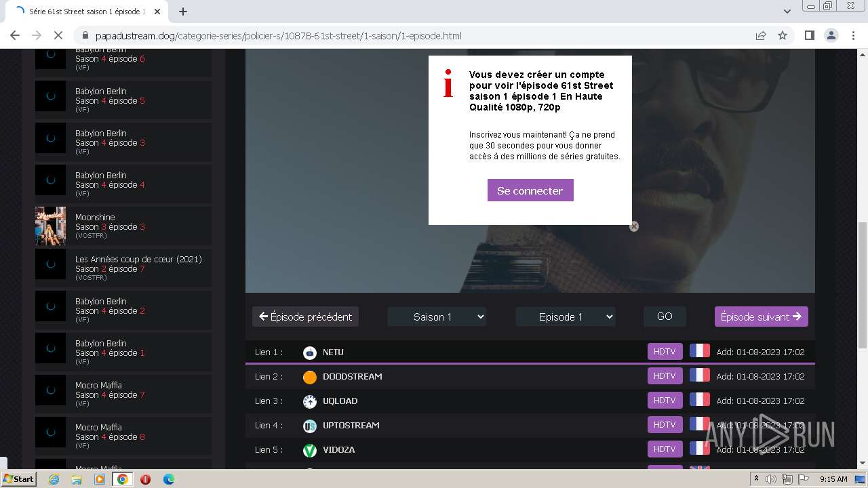
Task: Click French flag on UQLOAD row
Action: 700,400
